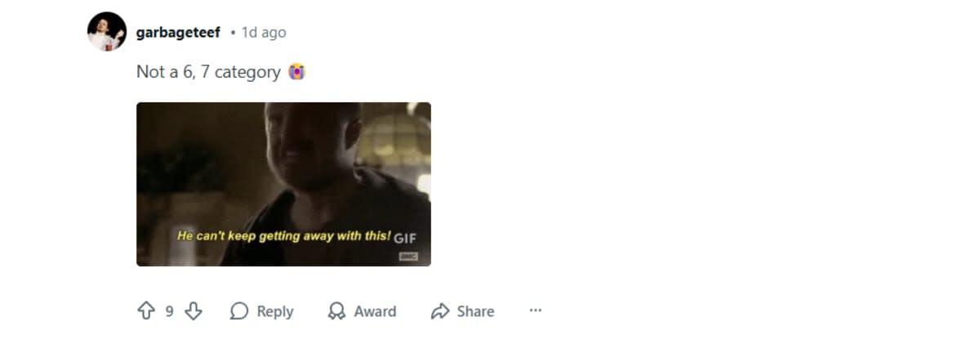Click the yellow GIF subtitle caption

pos(284,235)
